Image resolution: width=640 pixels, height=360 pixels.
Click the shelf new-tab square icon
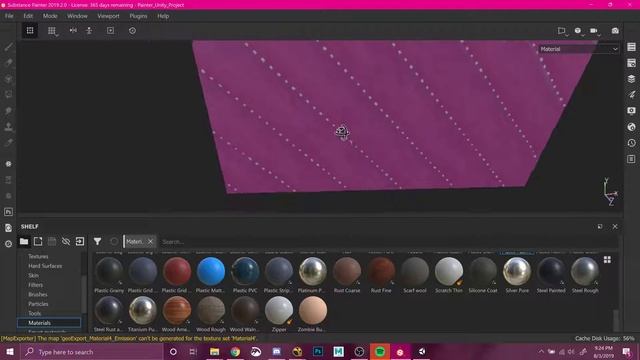38,242
